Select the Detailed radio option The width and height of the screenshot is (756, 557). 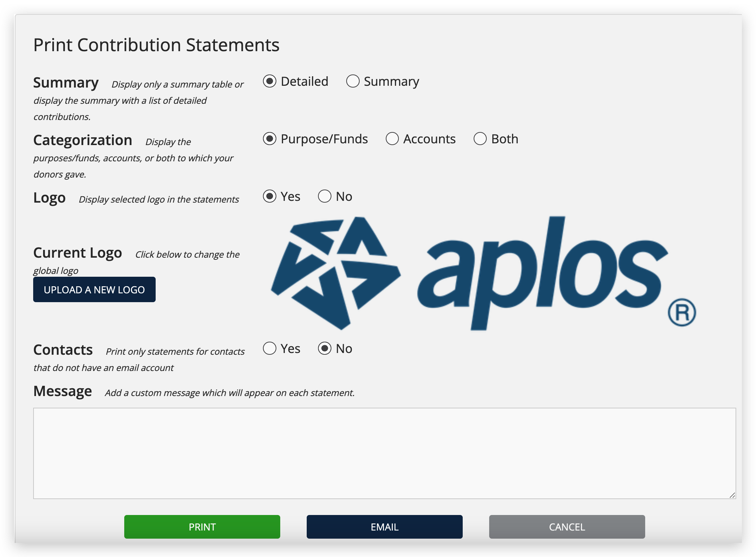pyautogui.click(x=270, y=81)
